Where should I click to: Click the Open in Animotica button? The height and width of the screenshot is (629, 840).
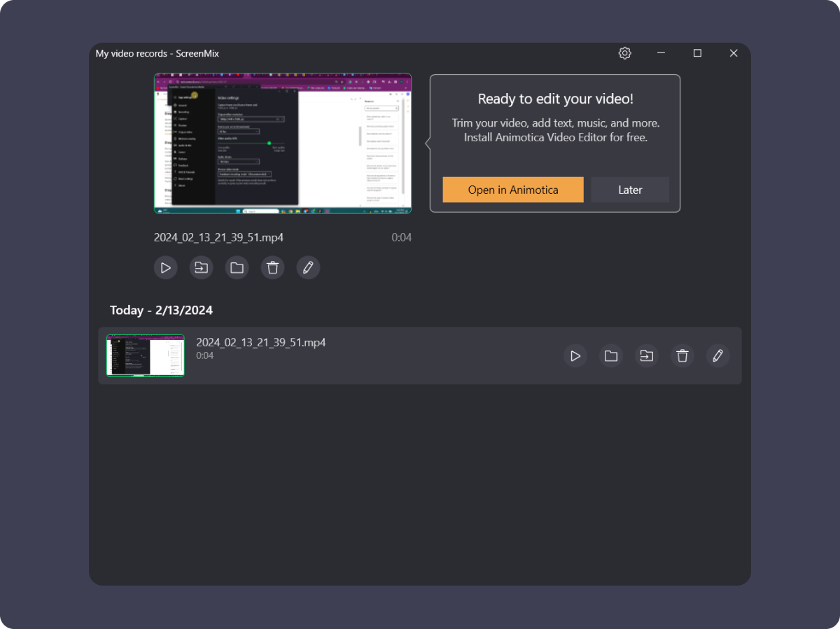tap(513, 190)
